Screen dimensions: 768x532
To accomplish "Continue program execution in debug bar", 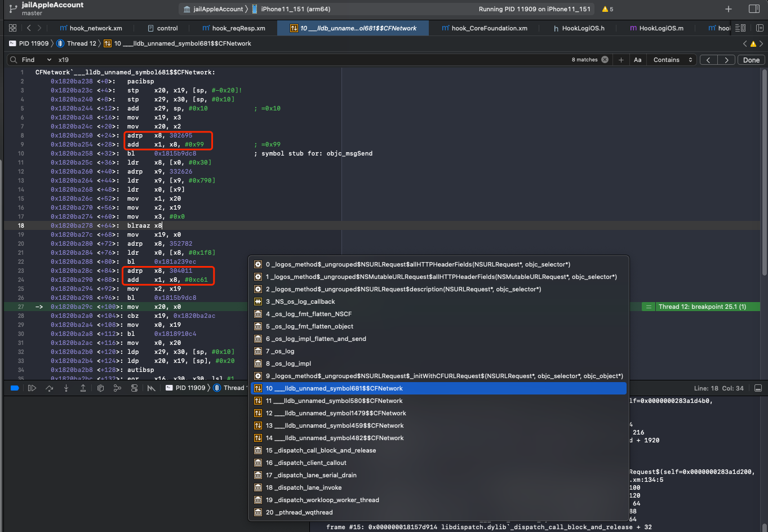I will coord(32,388).
